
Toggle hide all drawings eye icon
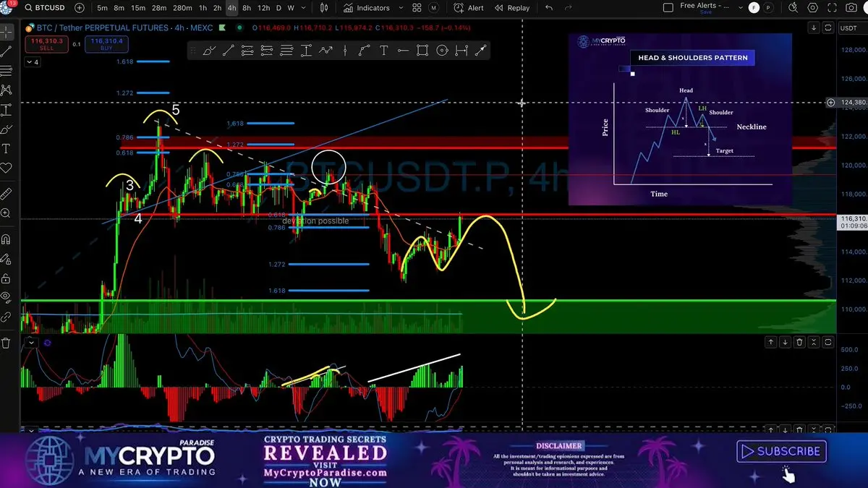pyautogui.click(x=7, y=296)
